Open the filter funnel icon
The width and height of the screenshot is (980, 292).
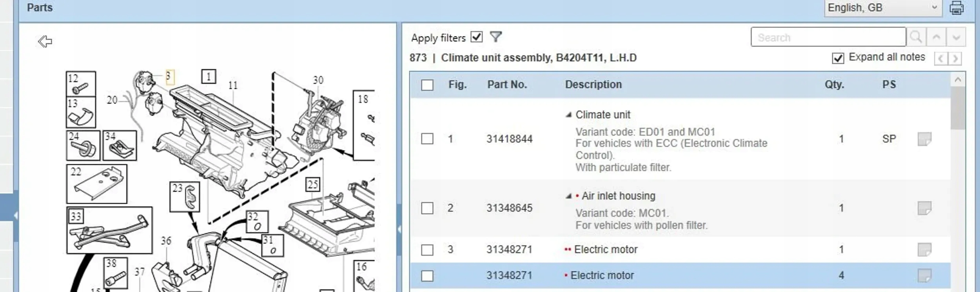(496, 37)
